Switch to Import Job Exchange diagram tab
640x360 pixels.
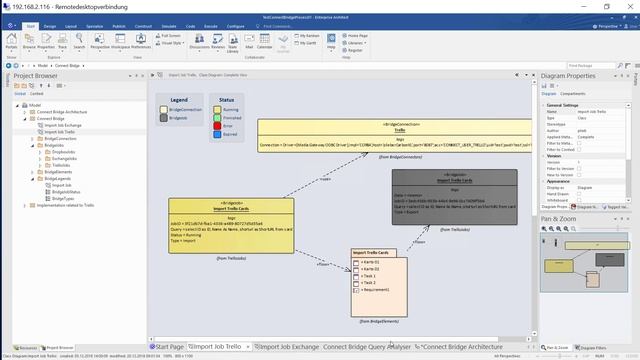point(287,347)
